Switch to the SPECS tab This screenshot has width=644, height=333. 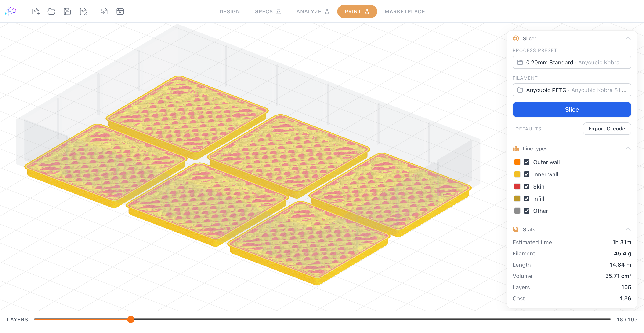click(x=268, y=11)
